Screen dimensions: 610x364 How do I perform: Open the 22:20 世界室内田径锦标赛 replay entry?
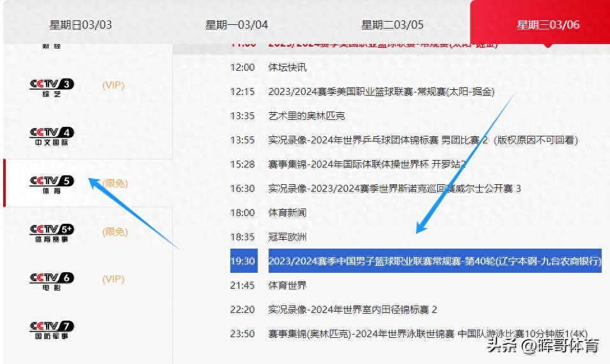click(x=352, y=309)
